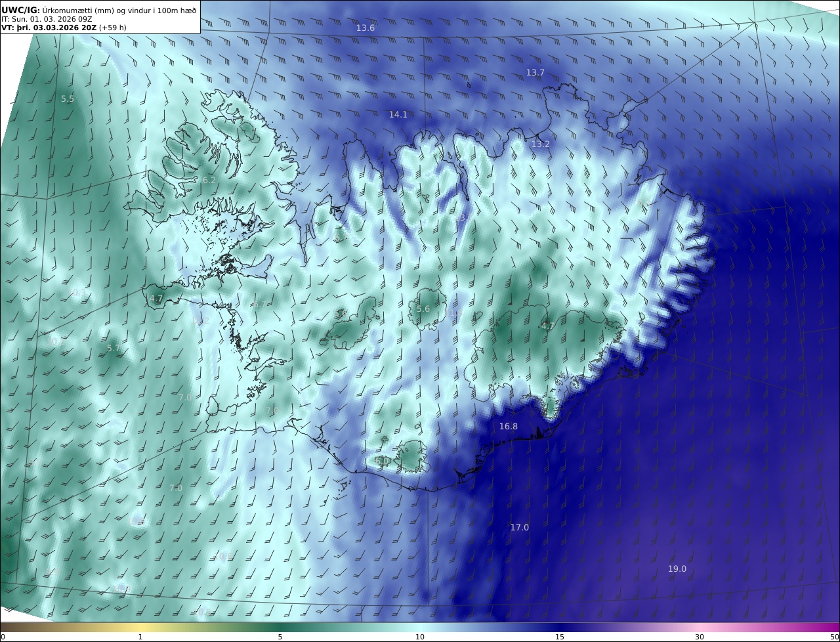Click the 5 tick label on color scale
The height and width of the screenshot is (642, 840).
pos(280,637)
